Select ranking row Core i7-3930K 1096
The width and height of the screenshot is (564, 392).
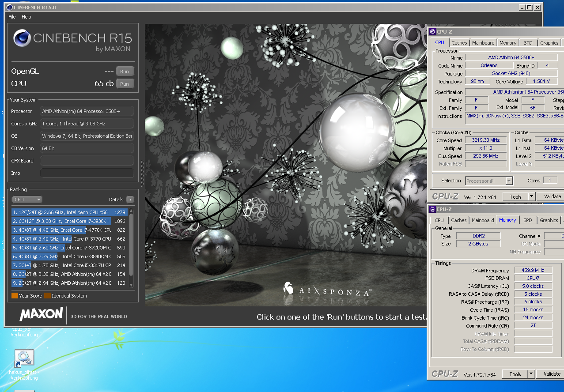tap(70, 221)
